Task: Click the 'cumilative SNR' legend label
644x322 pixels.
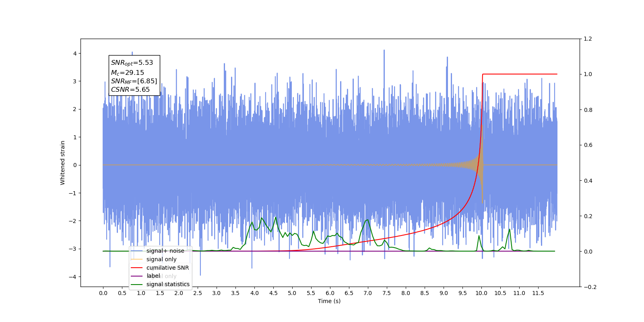Action: pos(167,268)
